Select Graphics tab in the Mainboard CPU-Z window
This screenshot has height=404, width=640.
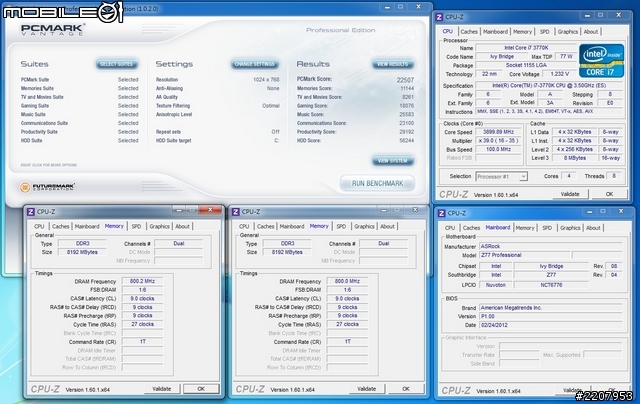pyautogui.click(x=570, y=228)
